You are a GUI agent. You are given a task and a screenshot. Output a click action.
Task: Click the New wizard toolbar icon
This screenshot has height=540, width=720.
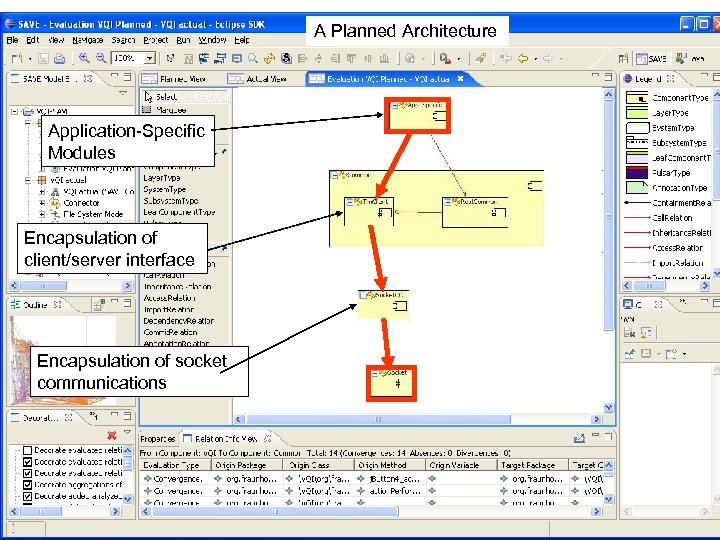click(17, 58)
